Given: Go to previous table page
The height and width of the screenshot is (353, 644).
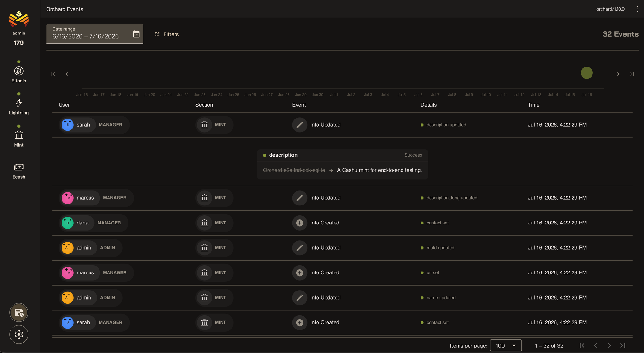Looking at the screenshot, I should 595,346.
